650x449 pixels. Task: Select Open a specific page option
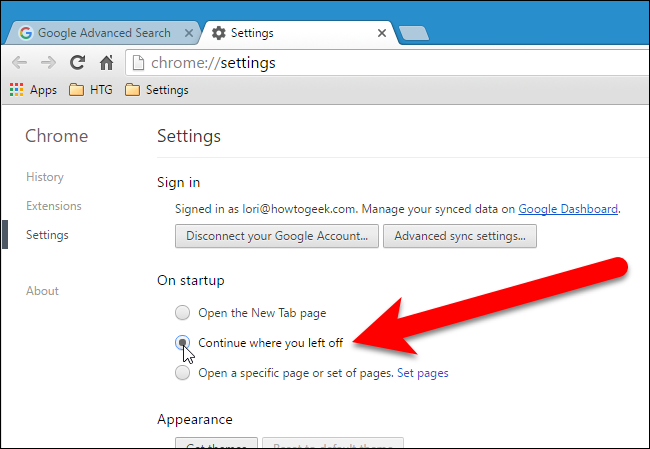coord(182,373)
